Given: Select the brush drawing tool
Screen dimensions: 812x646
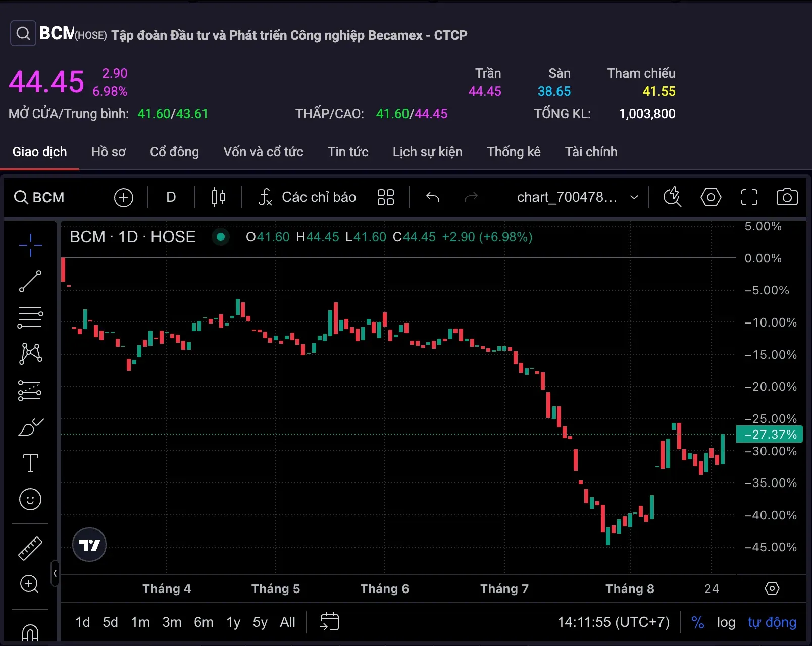Looking at the screenshot, I should [30, 427].
